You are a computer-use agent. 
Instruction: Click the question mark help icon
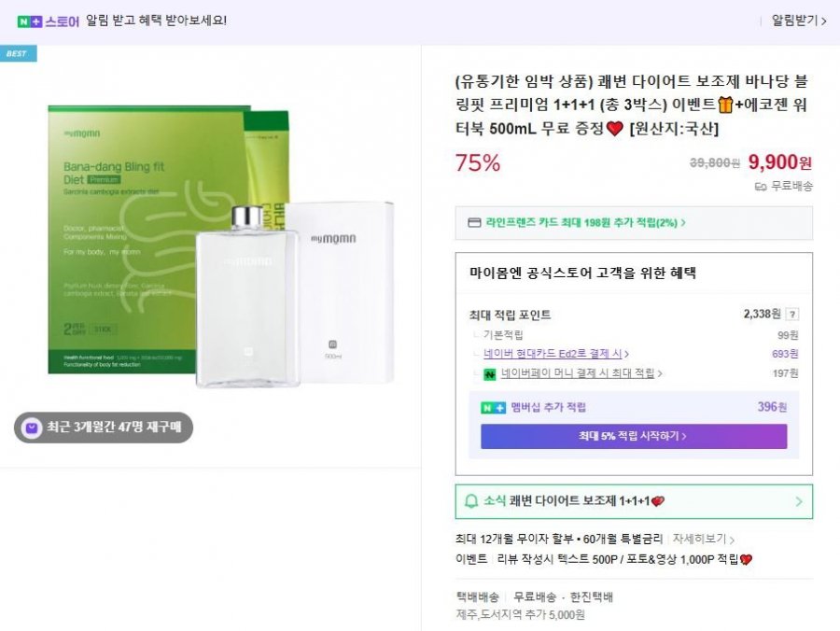click(x=792, y=315)
